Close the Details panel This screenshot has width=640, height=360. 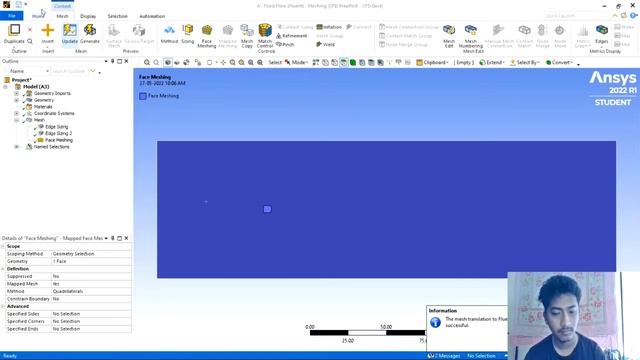(126, 238)
